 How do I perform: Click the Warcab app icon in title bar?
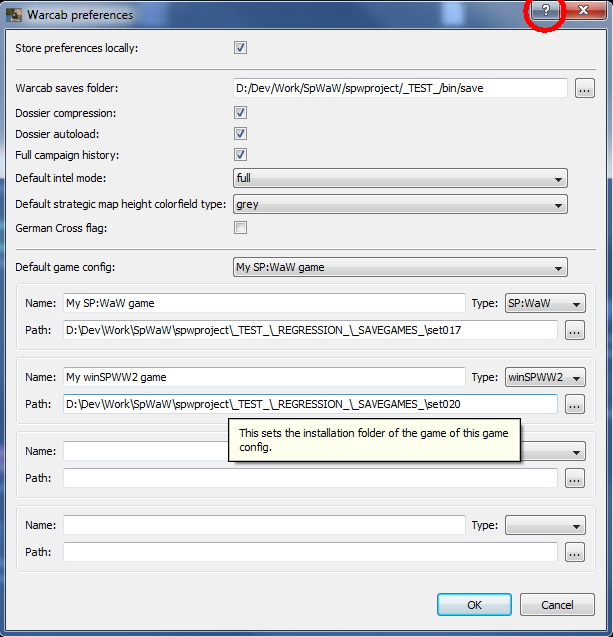coord(12,14)
